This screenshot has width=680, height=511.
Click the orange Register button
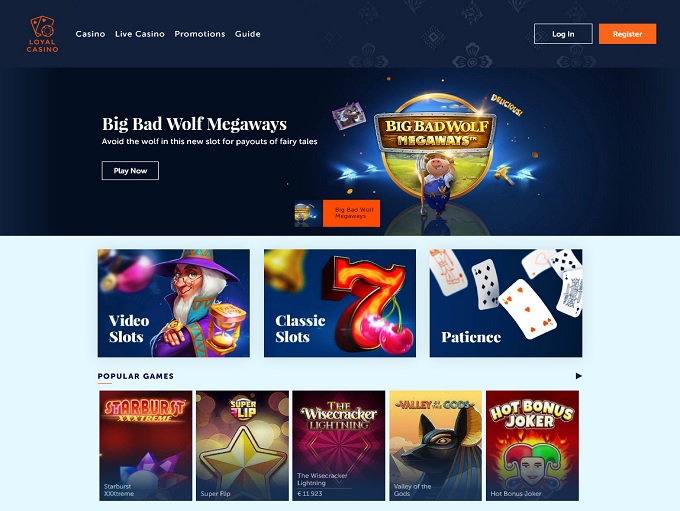pyautogui.click(x=627, y=34)
